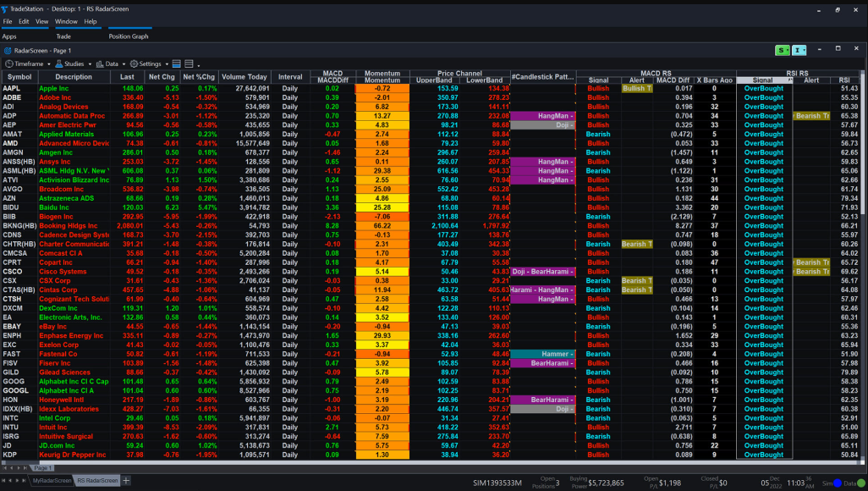Click the blue Sim status indicator
The height and width of the screenshot is (491, 868).
coord(838,483)
